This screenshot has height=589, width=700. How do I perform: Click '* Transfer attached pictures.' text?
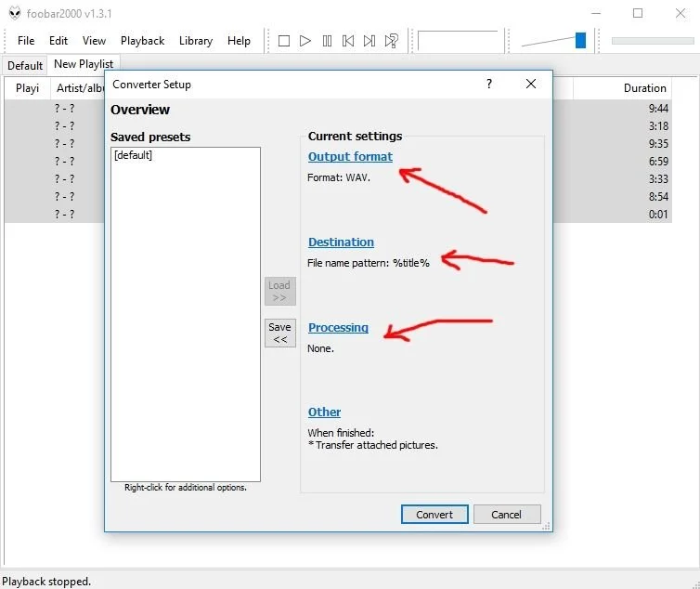373,445
